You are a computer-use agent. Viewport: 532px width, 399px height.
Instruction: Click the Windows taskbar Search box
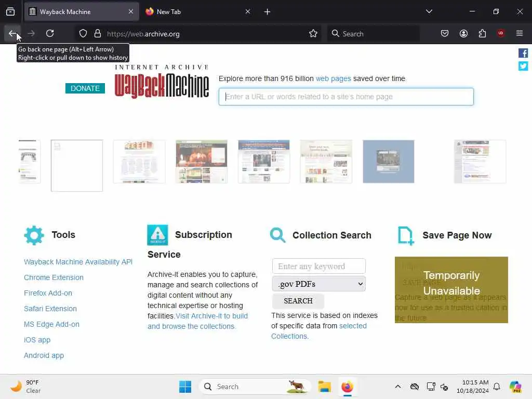pos(255,387)
